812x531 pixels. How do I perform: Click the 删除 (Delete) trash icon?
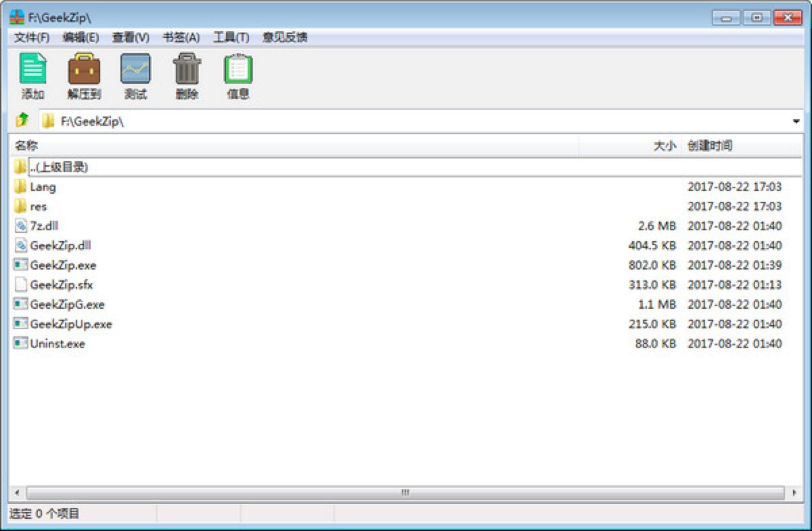point(187,68)
